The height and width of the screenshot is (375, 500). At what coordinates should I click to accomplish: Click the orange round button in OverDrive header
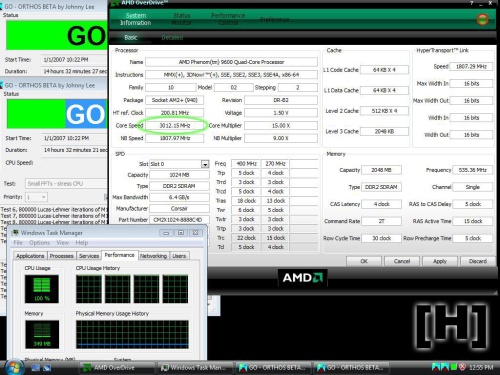coord(482,19)
